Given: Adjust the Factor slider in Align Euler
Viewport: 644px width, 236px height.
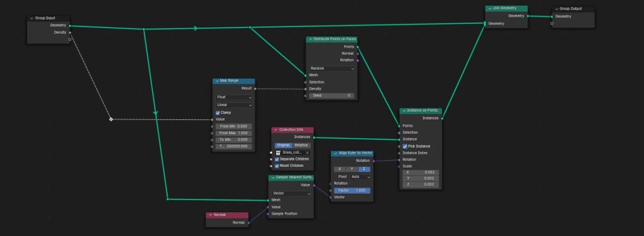Looking at the screenshot, I should click(x=352, y=191).
